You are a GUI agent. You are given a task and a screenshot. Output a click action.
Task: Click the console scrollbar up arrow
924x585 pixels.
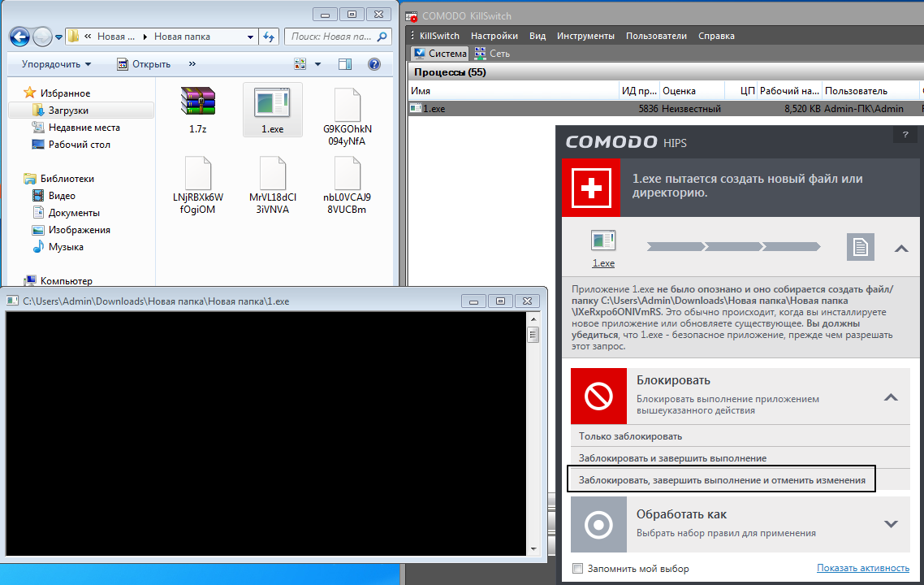[533, 319]
